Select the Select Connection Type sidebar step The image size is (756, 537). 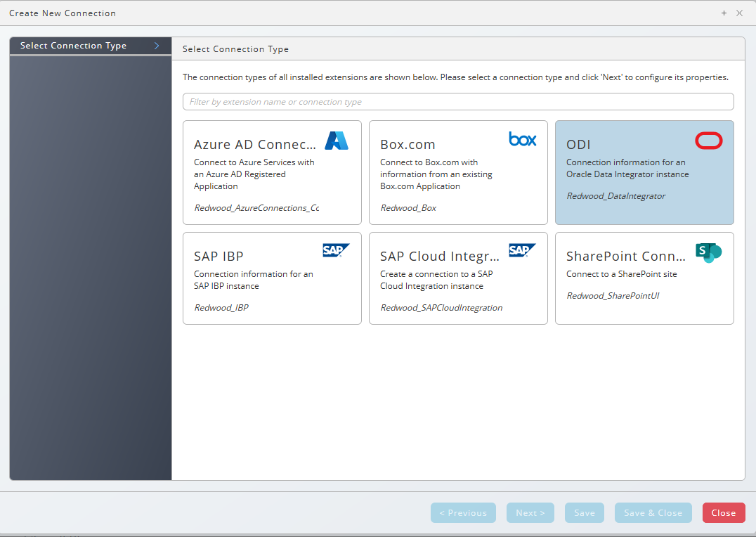click(x=91, y=46)
